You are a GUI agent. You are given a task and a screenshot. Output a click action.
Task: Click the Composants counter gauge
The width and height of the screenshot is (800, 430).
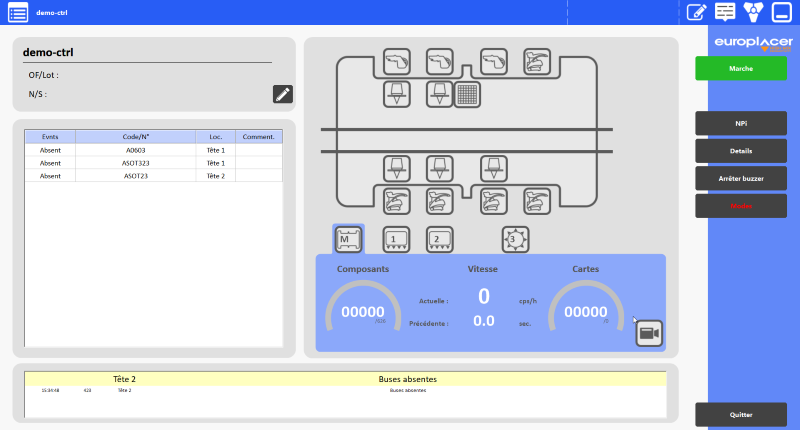pos(362,311)
